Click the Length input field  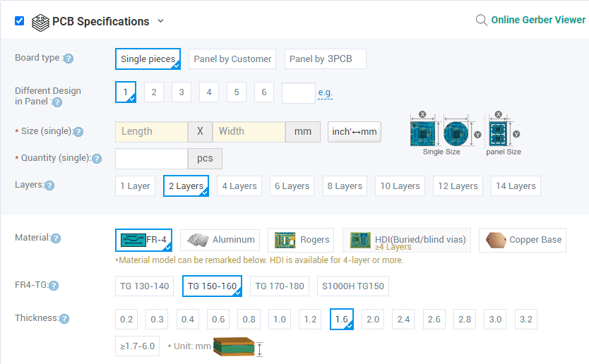151,132
